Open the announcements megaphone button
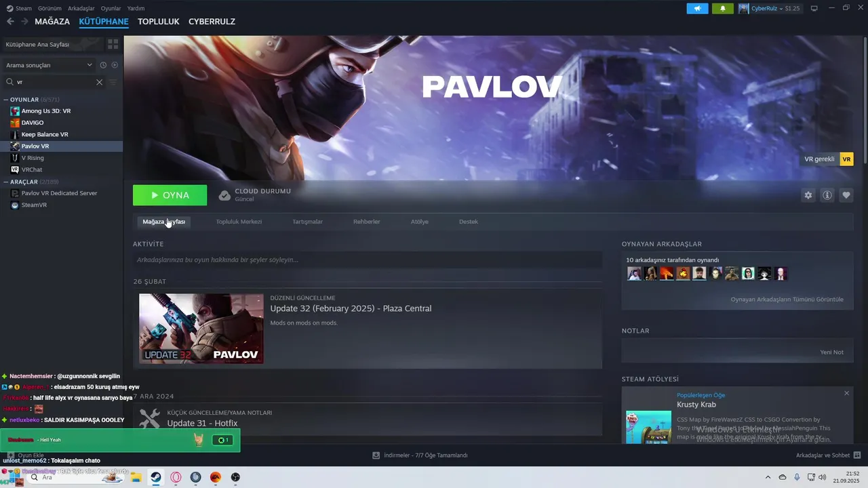868x488 pixels. (697, 8)
